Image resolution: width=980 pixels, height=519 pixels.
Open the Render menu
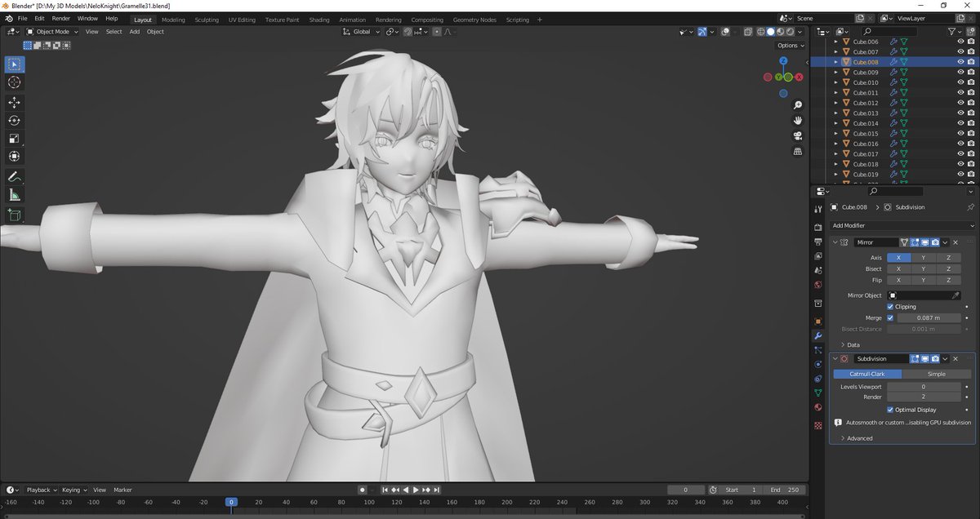pyautogui.click(x=60, y=19)
